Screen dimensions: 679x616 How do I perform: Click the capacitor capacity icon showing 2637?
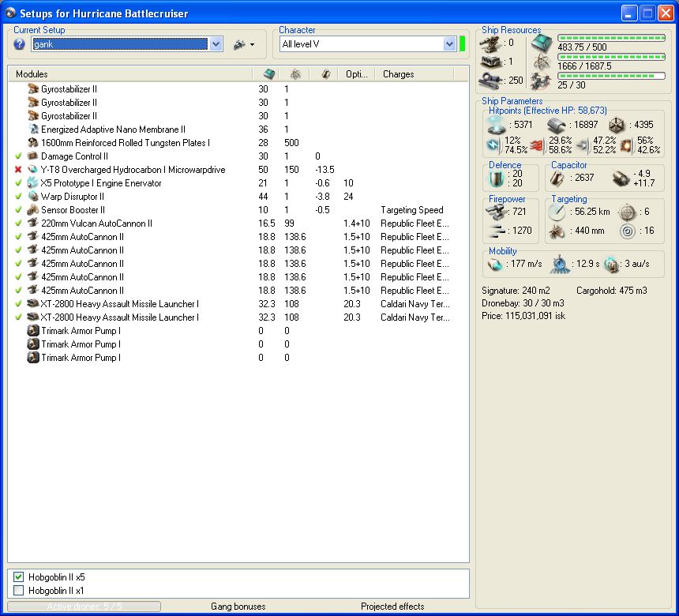[x=557, y=178]
